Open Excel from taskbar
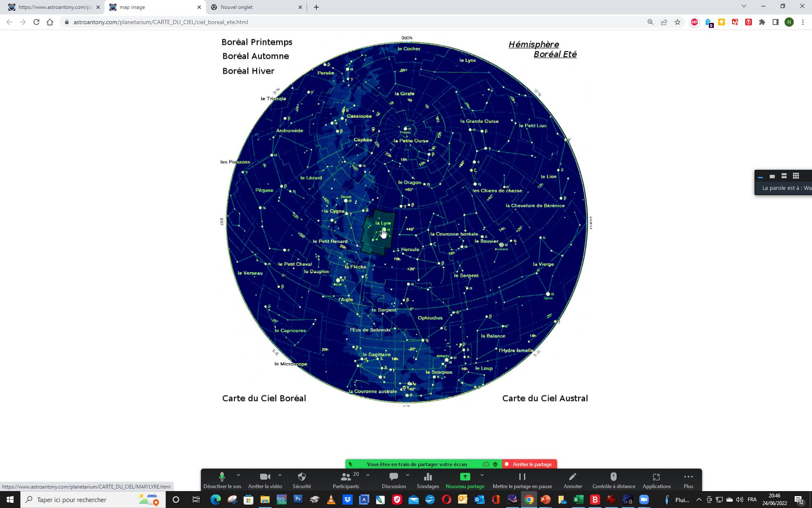The width and height of the screenshot is (812, 508). pyautogui.click(x=578, y=500)
